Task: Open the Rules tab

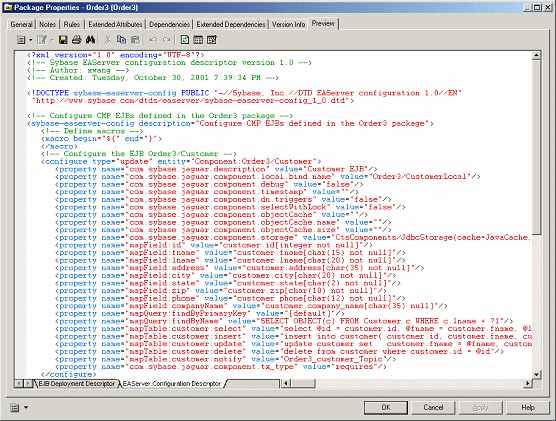Action: (72, 24)
